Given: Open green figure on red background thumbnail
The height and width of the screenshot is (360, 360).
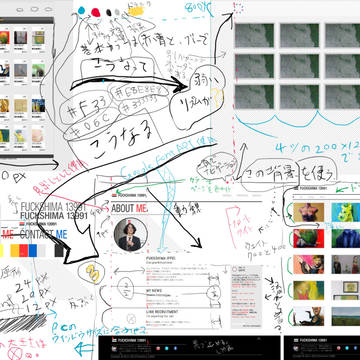Looking at the screenshot, I should 308,238.
